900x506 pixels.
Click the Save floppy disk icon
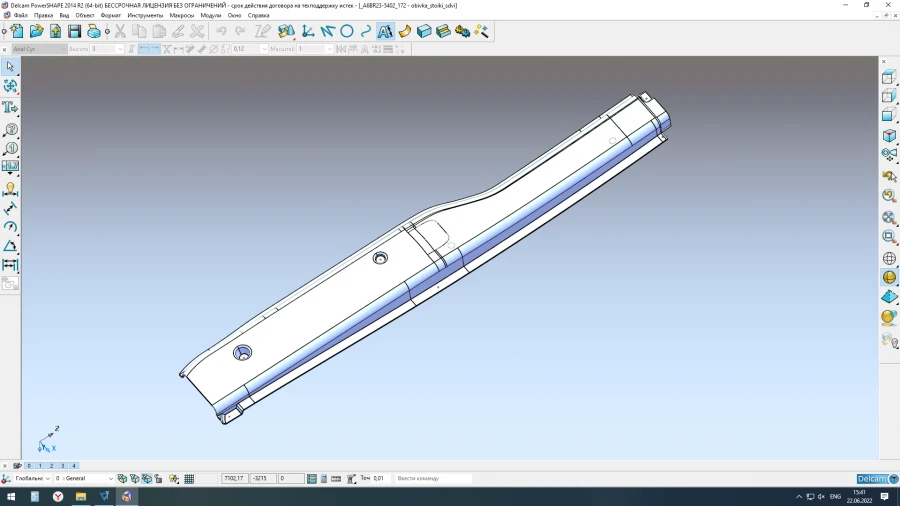74,31
